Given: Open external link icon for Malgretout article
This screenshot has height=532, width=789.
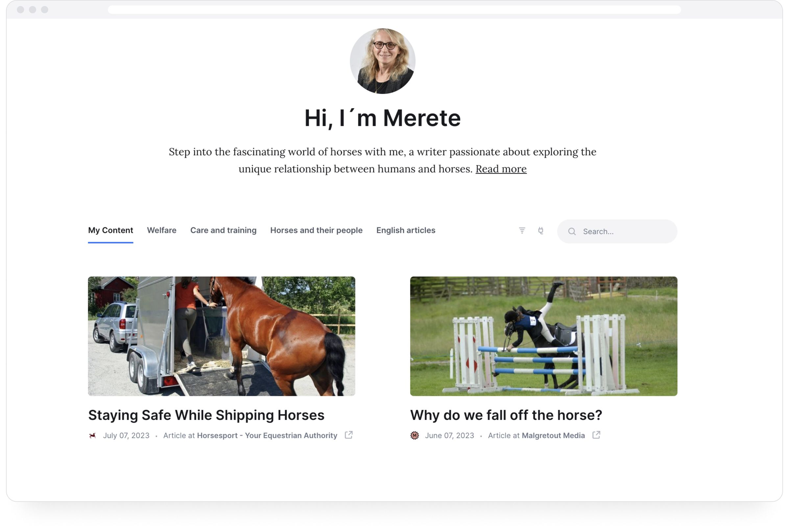Looking at the screenshot, I should 596,435.
